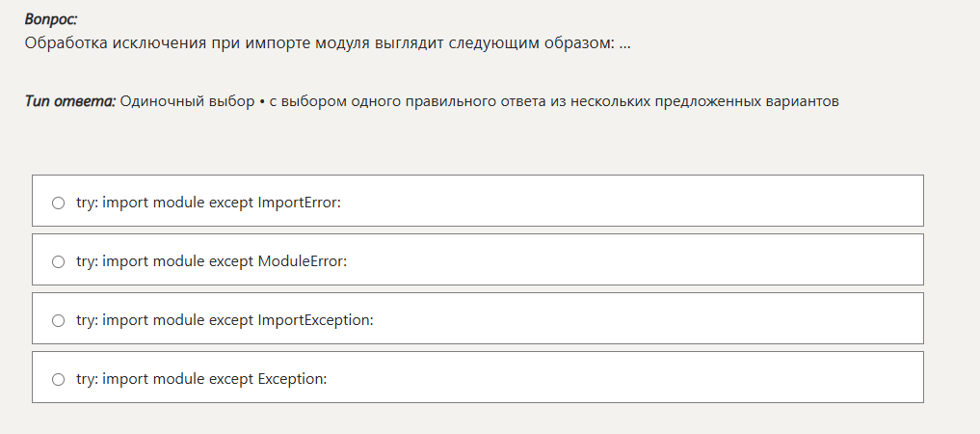Choose the ImportException radio button
Screen dimensions: 980x434
coord(58,320)
